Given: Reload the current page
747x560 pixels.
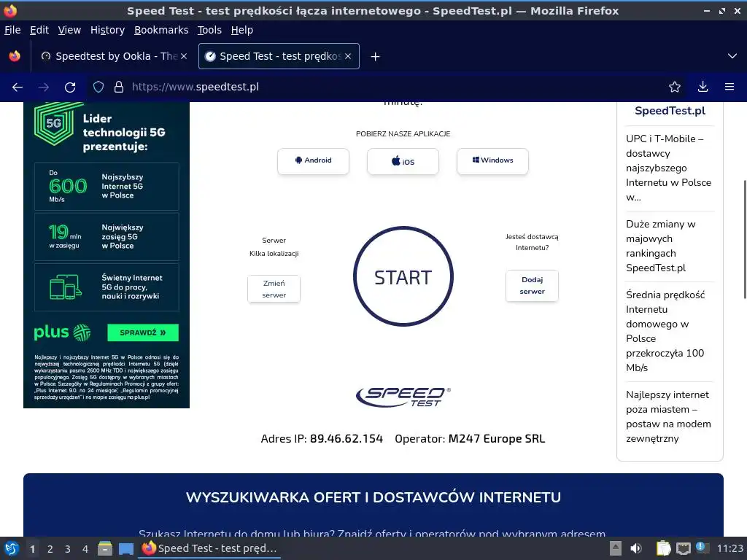Looking at the screenshot, I should [70, 87].
